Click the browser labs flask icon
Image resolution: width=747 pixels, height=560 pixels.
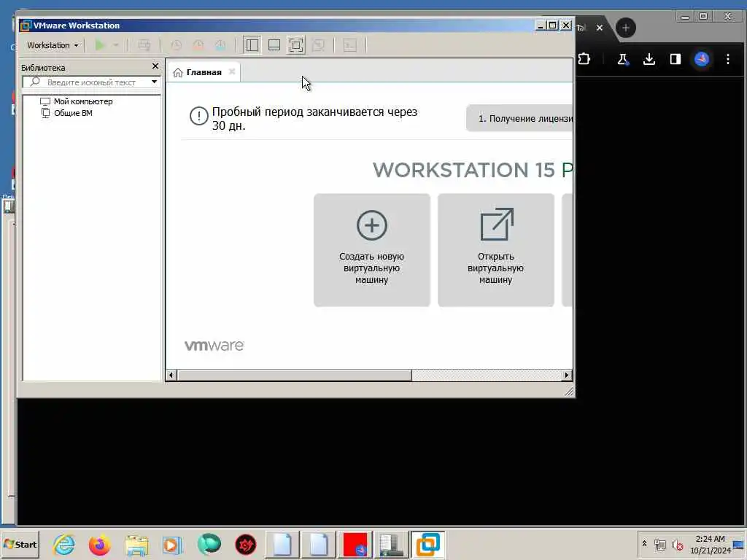pos(623,59)
